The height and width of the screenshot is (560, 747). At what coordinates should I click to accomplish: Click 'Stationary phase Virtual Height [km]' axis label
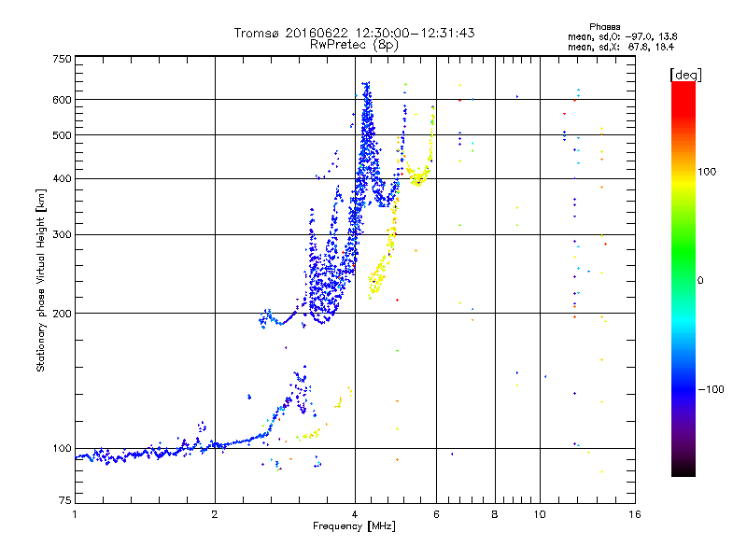click(40, 281)
